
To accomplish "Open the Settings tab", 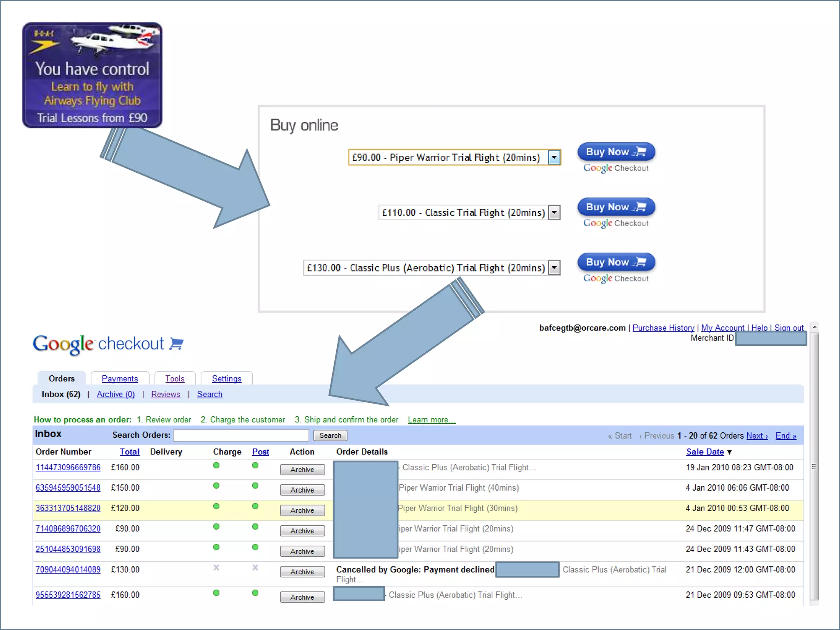I will point(226,379).
